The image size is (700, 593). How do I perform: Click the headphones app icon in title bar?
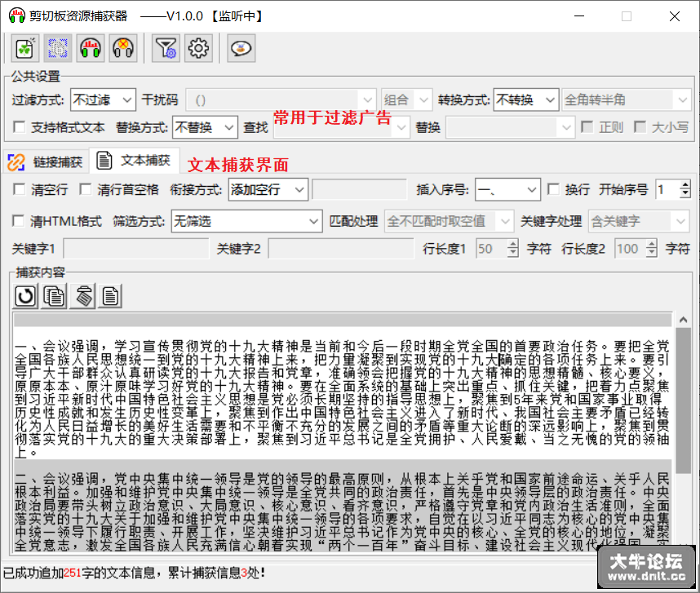(17, 16)
